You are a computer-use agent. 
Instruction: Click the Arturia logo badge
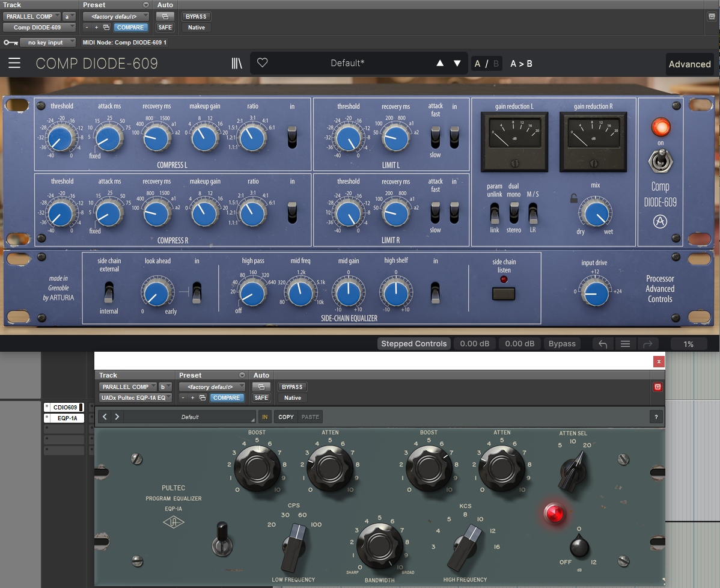coord(661,221)
